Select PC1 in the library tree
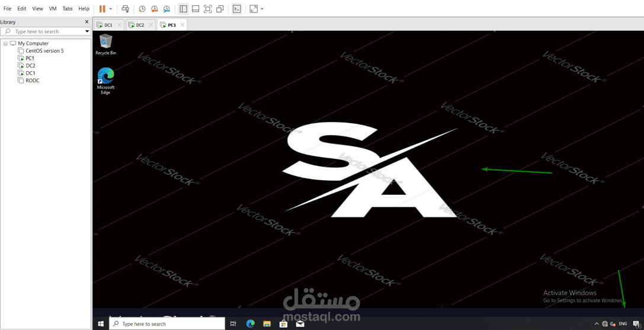 pyautogui.click(x=30, y=58)
